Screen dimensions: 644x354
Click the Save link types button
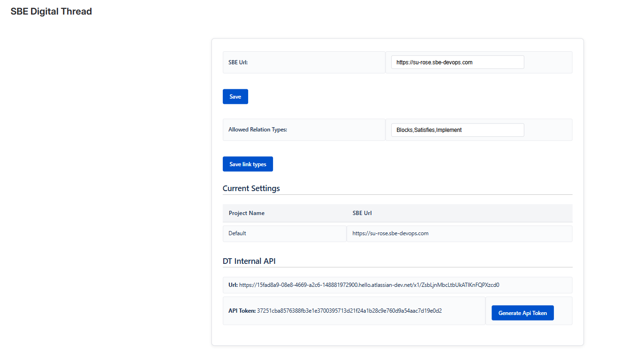(x=248, y=164)
